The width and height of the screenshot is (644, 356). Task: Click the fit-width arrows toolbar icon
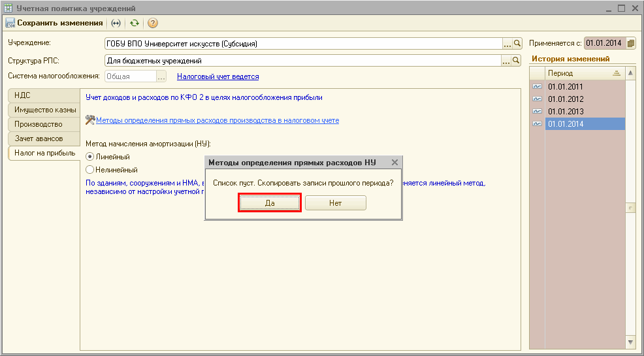pyautogui.click(x=116, y=23)
